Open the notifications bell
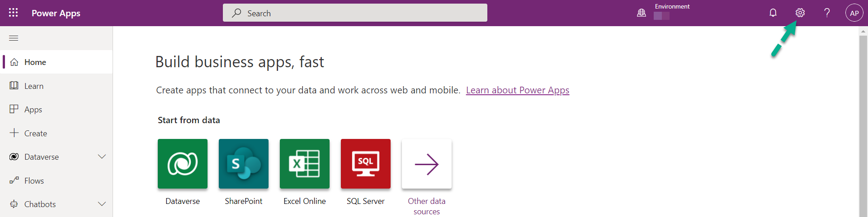This screenshot has width=868, height=217. click(773, 13)
